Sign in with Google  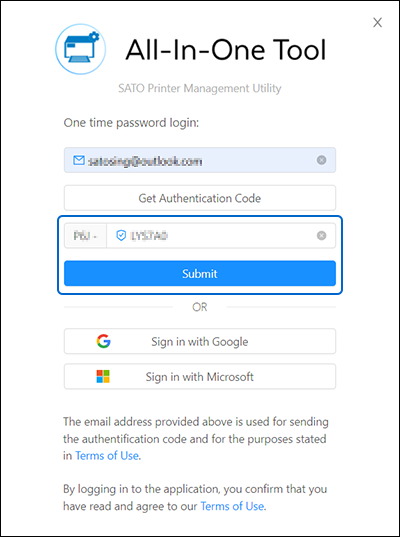pos(200,341)
